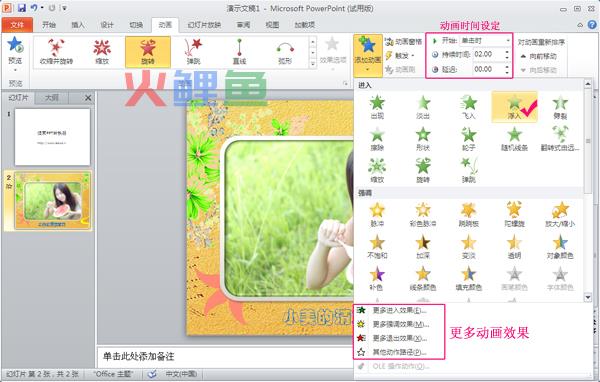Click into the 延迟 delay field
The image size is (600, 382).
point(488,69)
